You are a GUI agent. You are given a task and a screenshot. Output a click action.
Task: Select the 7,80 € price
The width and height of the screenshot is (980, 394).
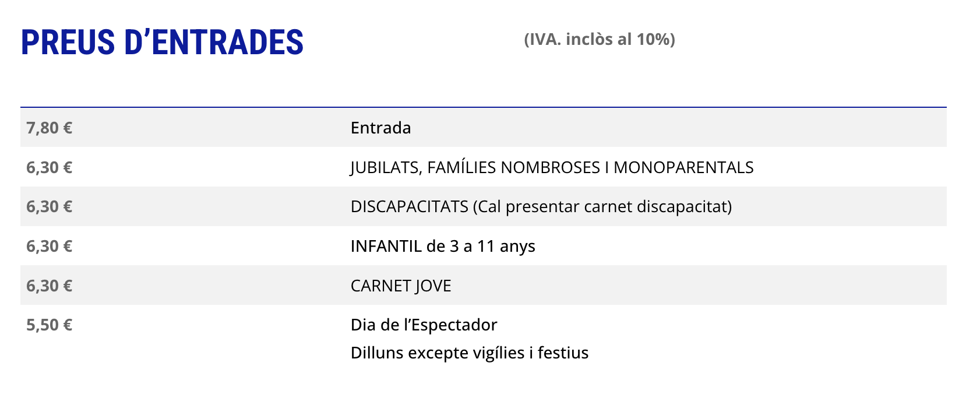click(50, 128)
